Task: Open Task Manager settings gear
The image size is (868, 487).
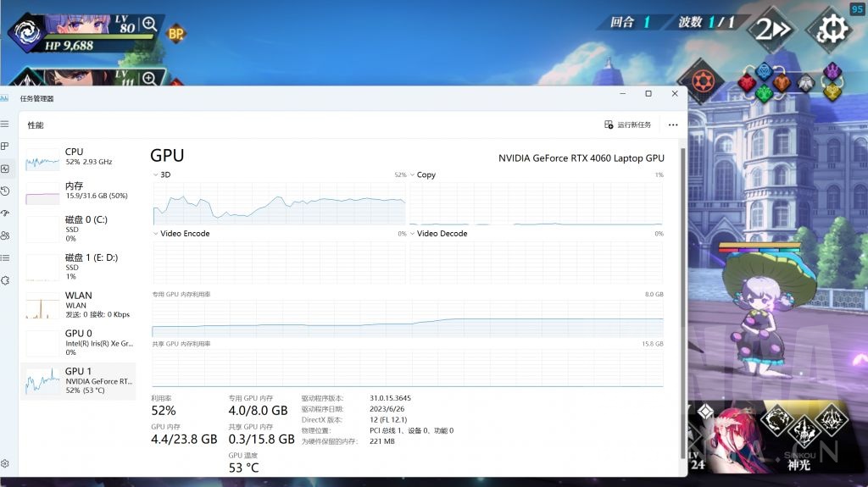Action: (5, 463)
